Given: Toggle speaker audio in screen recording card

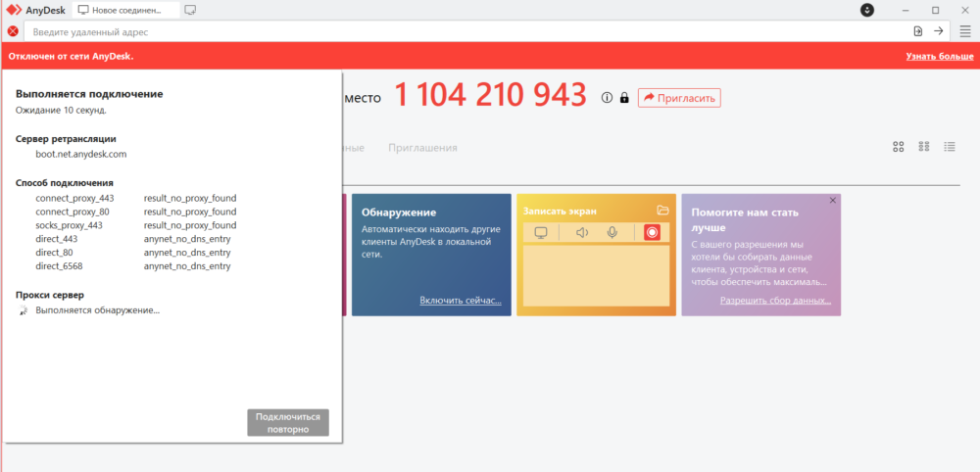Looking at the screenshot, I should tap(582, 232).
